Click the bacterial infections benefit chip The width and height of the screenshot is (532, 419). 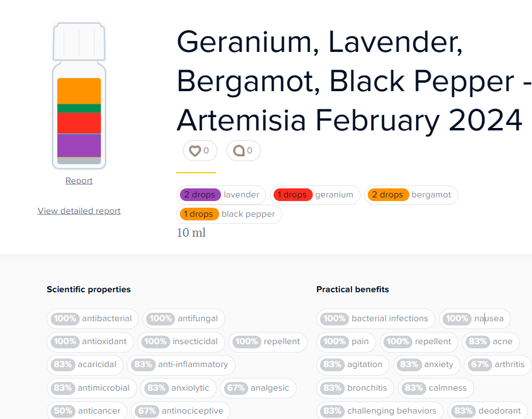point(376,319)
